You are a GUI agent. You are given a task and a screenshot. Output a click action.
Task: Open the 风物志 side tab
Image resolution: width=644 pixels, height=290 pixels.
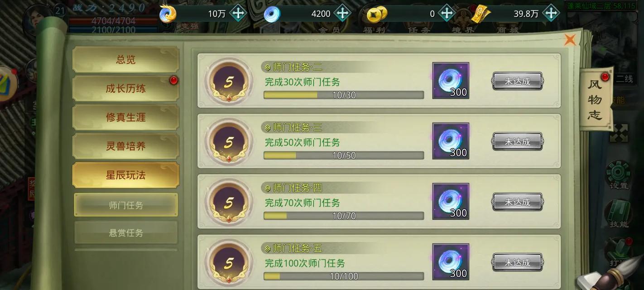(596, 99)
